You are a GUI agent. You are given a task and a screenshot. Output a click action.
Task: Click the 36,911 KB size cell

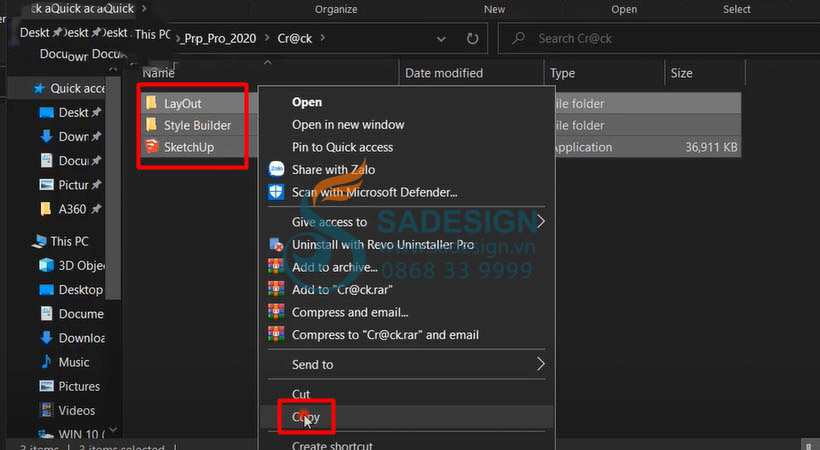click(x=711, y=147)
